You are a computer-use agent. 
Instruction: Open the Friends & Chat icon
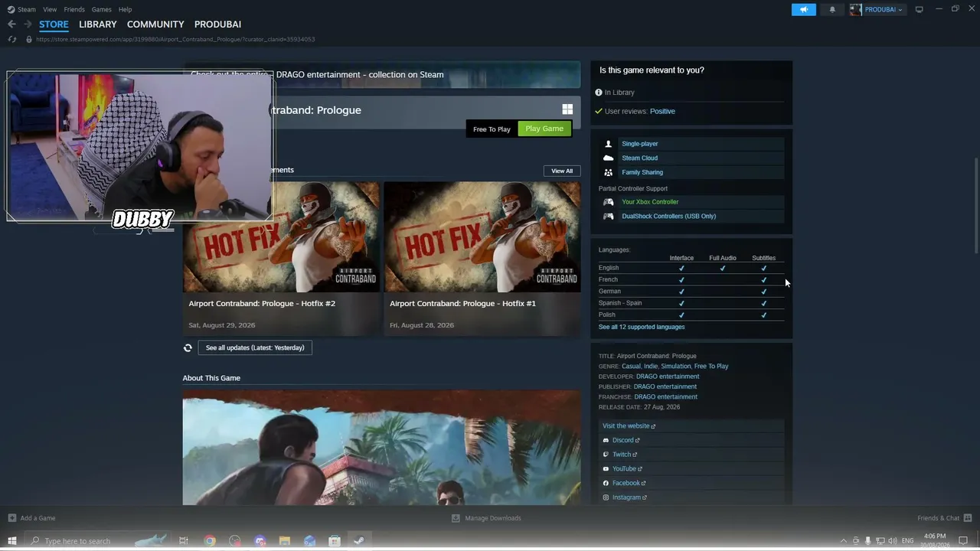click(967, 518)
